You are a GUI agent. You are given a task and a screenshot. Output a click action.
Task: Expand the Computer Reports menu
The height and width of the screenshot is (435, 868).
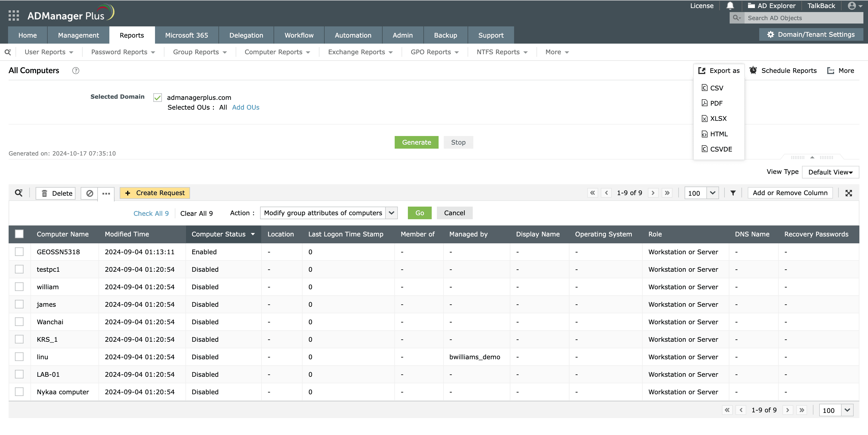(x=277, y=52)
